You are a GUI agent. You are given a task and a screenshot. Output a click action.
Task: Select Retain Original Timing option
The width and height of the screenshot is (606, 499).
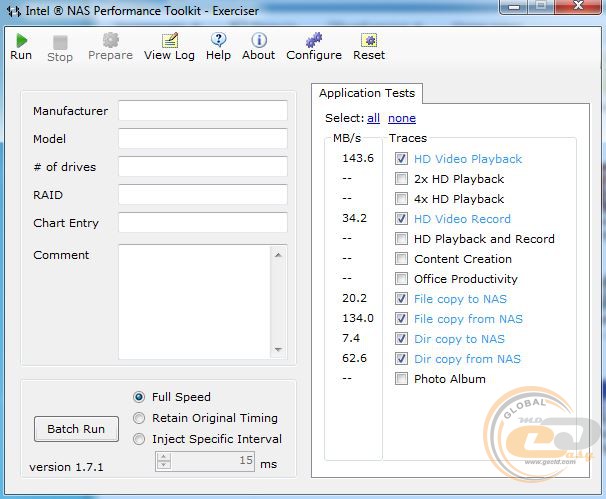click(x=139, y=418)
